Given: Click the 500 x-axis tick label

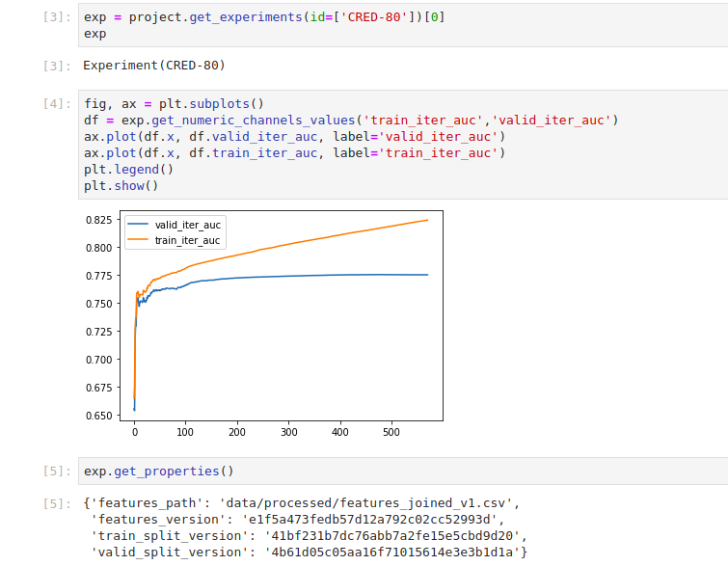Looking at the screenshot, I should [391, 432].
